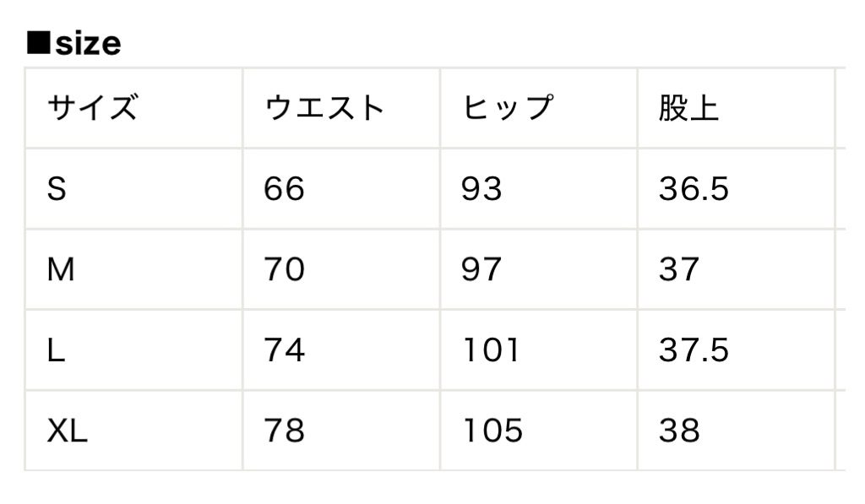Select hip value 97 in M row
This screenshot has height=504, width=865.
click(481, 270)
